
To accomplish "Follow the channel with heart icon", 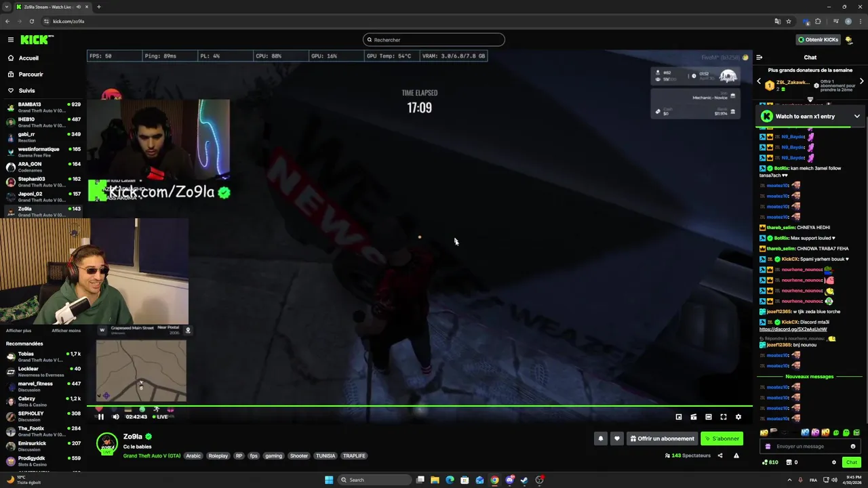I will pos(616,439).
